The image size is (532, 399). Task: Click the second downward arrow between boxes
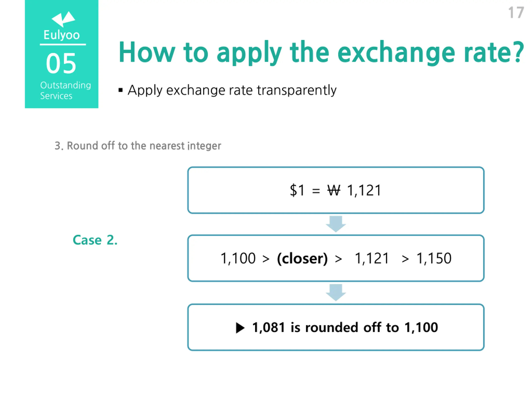click(x=336, y=292)
